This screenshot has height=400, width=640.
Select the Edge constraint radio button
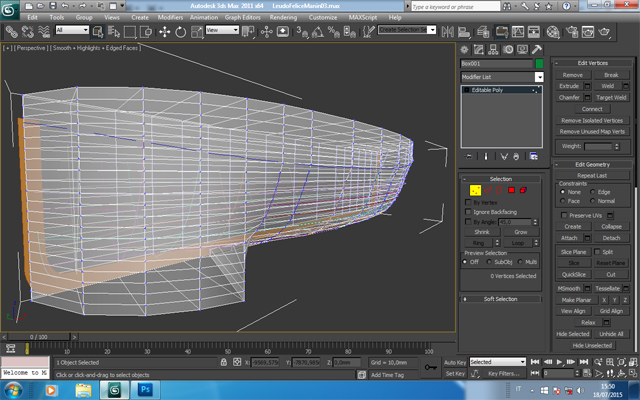tap(593, 191)
